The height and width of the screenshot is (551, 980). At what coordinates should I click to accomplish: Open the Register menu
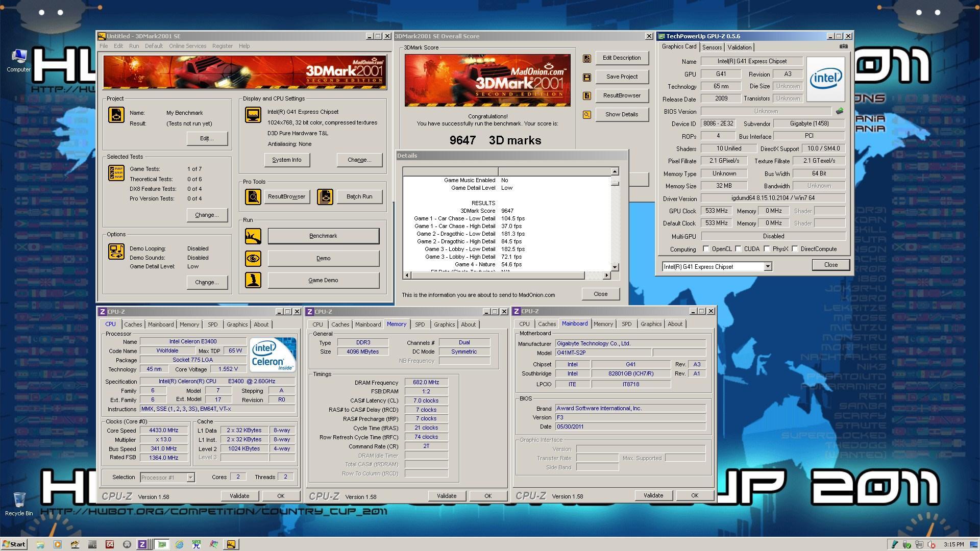click(222, 46)
